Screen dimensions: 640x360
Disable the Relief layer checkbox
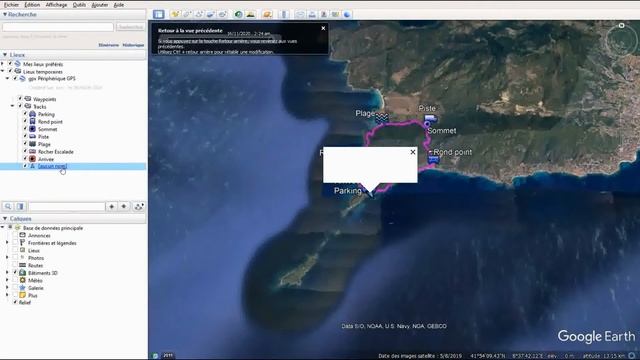15,302
